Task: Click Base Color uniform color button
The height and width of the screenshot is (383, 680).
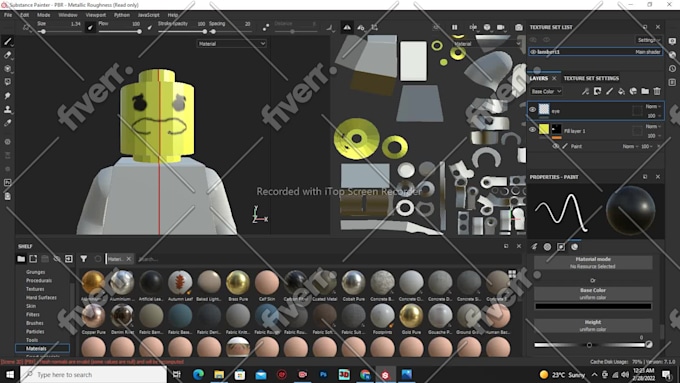Action: click(x=593, y=294)
